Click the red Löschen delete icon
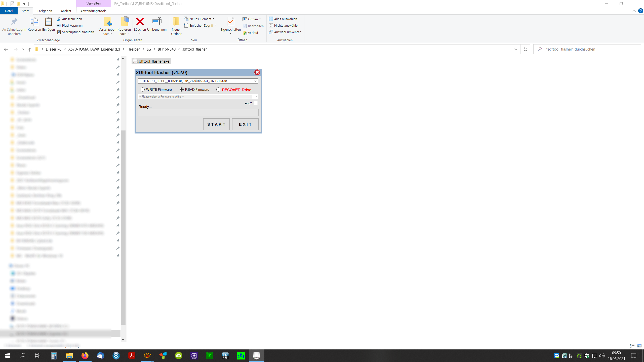The image size is (644, 362). 140,22
